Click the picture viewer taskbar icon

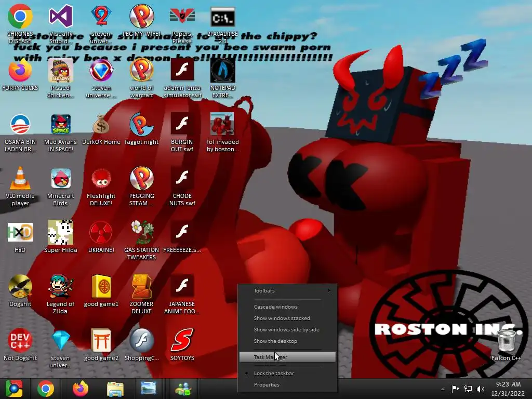click(x=149, y=389)
